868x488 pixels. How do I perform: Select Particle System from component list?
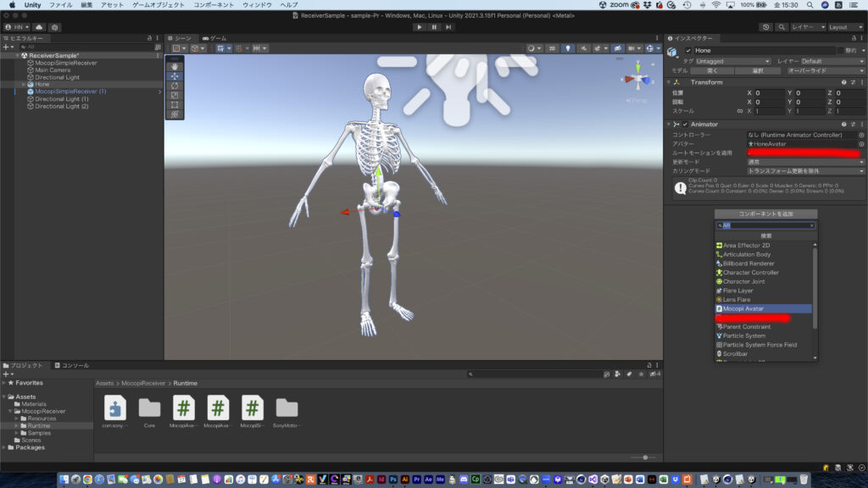[764, 335]
